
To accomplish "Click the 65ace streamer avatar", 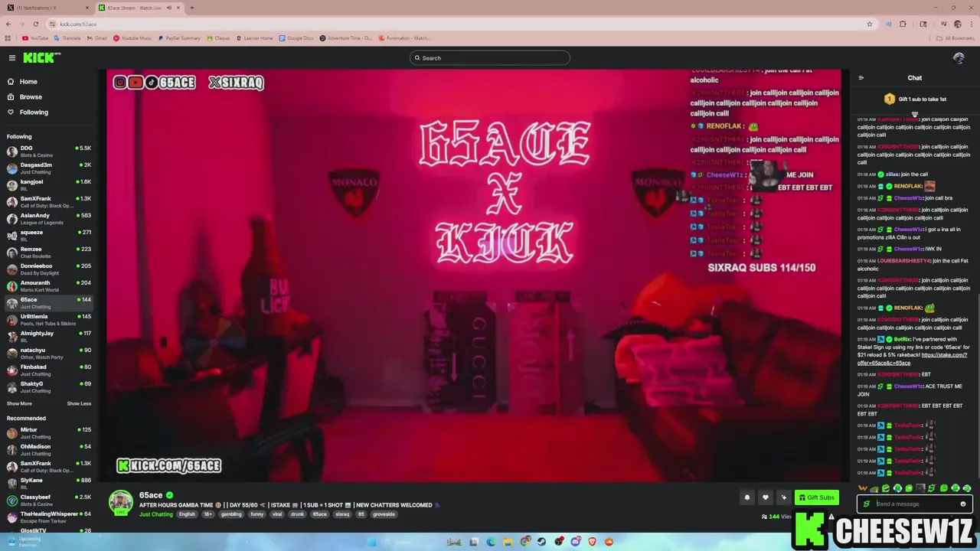I will coord(120,502).
